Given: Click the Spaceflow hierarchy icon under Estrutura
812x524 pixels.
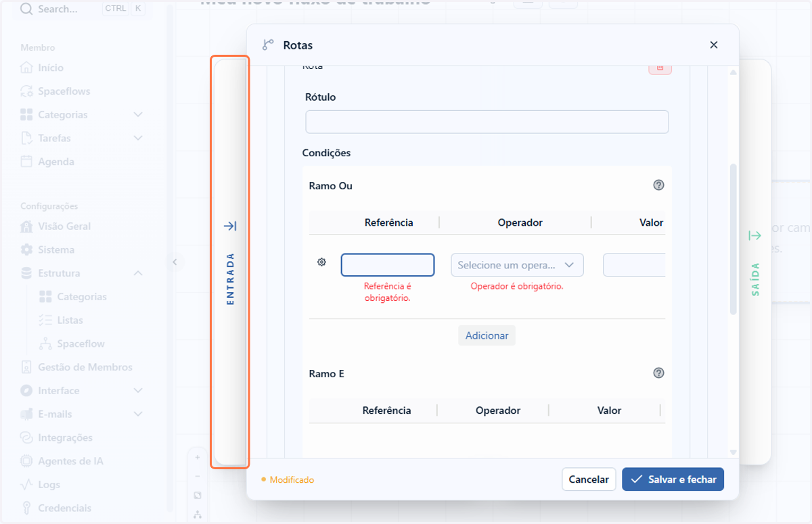Looking at the screenshot, I should tap(45, 343).
